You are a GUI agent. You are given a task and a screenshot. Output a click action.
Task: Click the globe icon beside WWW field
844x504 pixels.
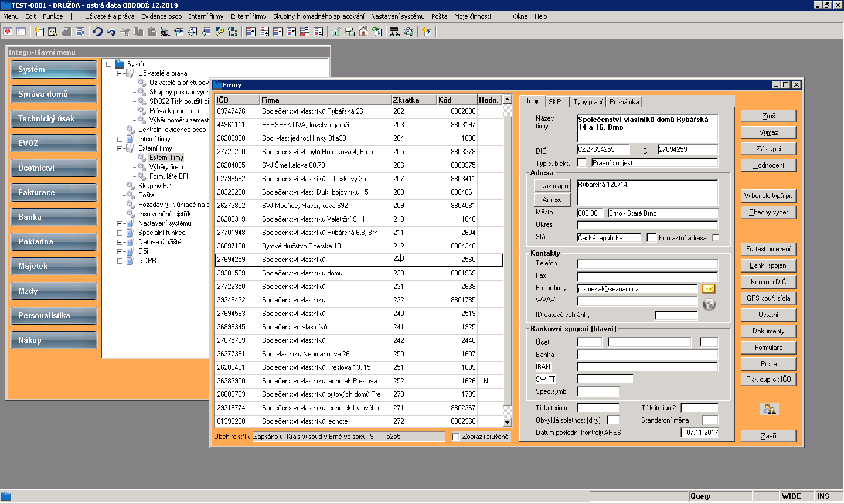pyautogui.click(x=709, y=304)
